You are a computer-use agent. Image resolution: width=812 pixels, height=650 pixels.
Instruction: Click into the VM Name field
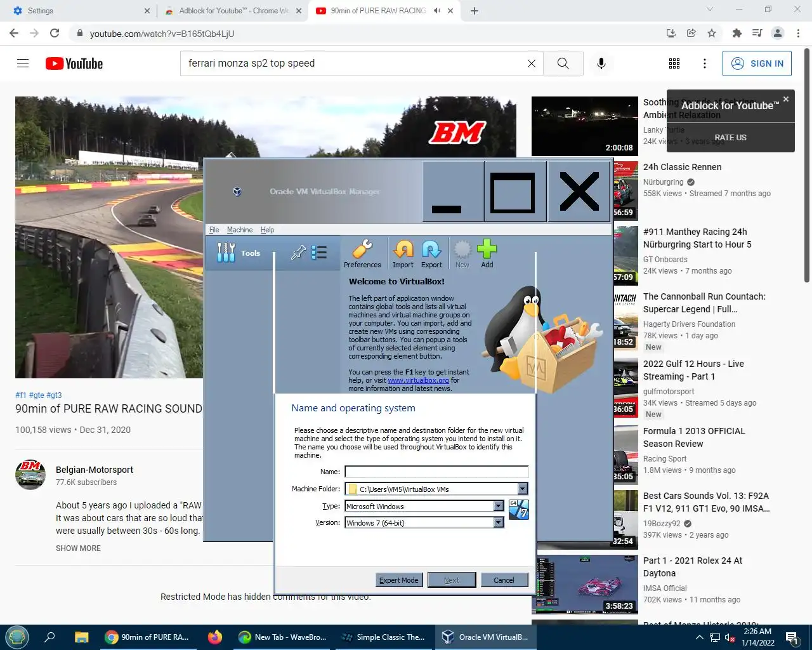[x=436, y=472]
